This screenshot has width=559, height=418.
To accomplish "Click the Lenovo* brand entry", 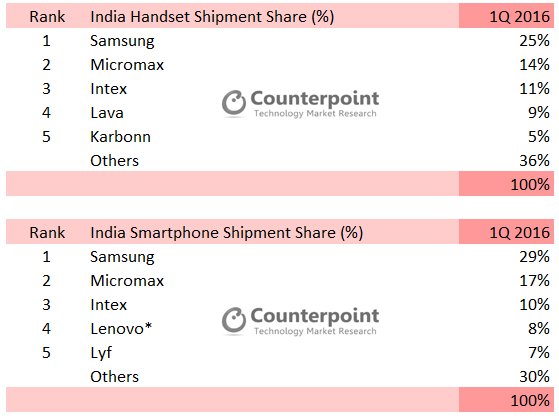I will pos(122,328).
